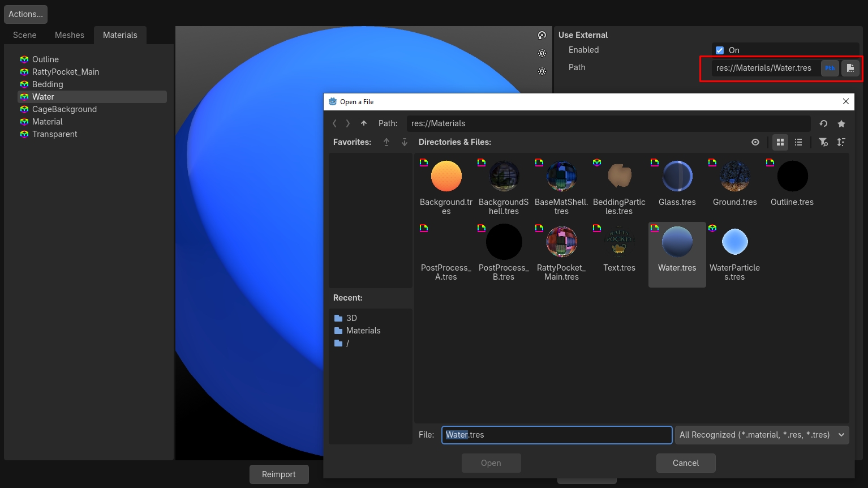Switch to the Scene tab
The height and width of the screenshot is (488, 868).
click(x=25, y=35)
